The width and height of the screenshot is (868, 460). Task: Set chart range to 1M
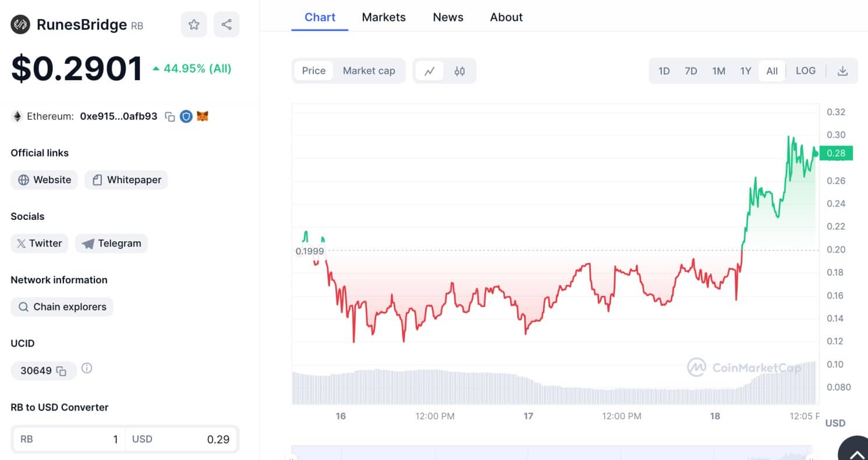click(718, 71)
